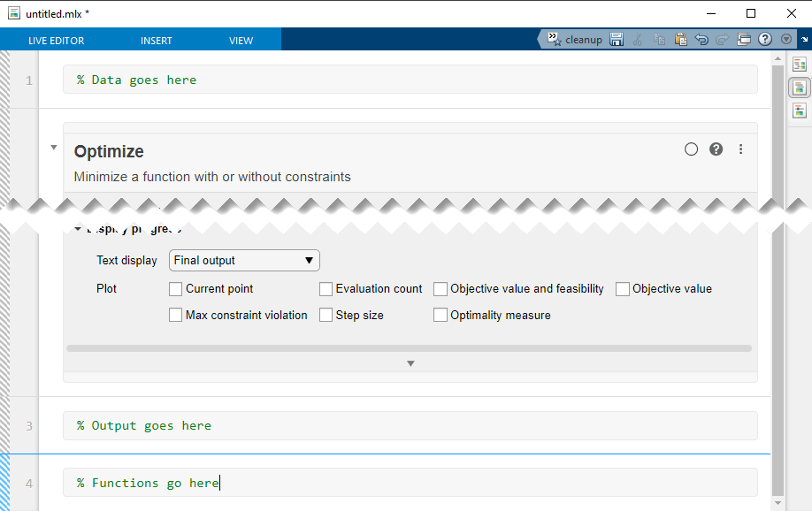Switch to the INSERT tab
The image size is (812, 511).
click(156, 40)
